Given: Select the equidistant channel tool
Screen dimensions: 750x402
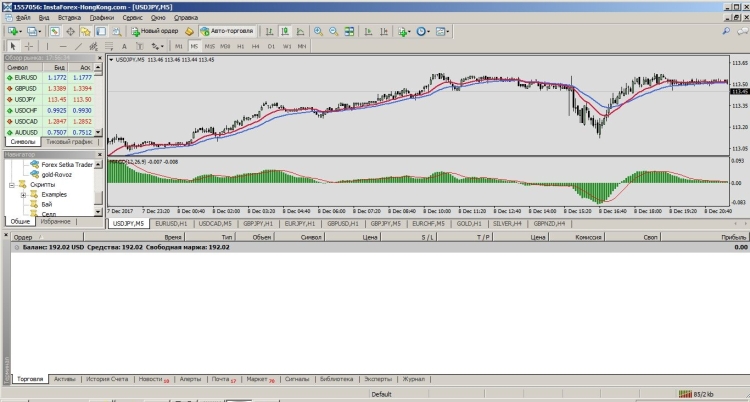Looking at the screenshot, I should point(93,46).
